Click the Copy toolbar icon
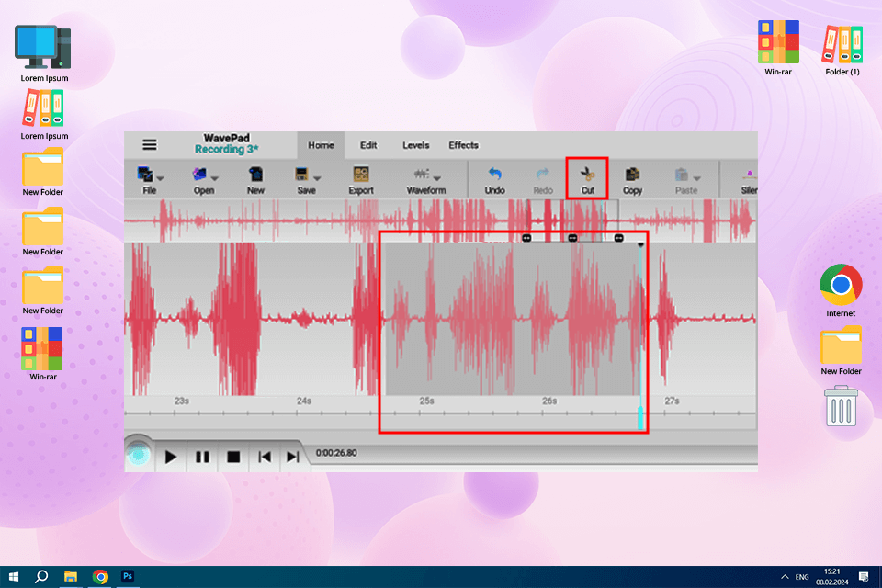 632,174
